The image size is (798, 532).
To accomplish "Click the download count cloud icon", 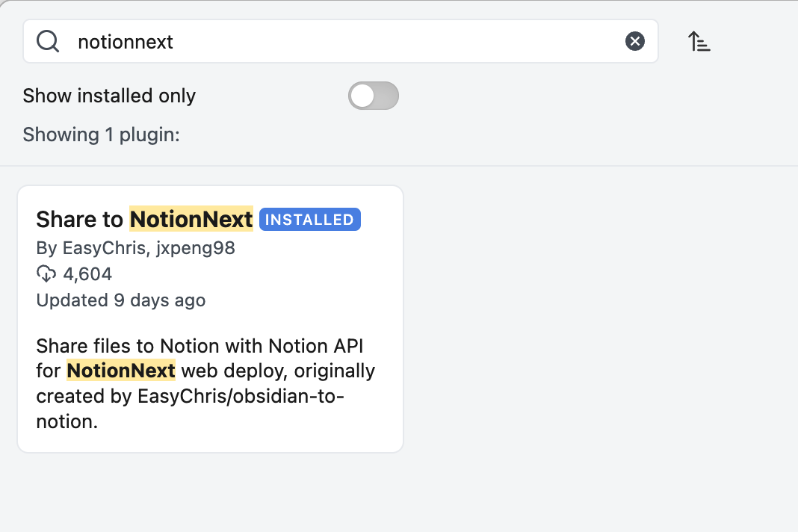I will coord(46,274).
